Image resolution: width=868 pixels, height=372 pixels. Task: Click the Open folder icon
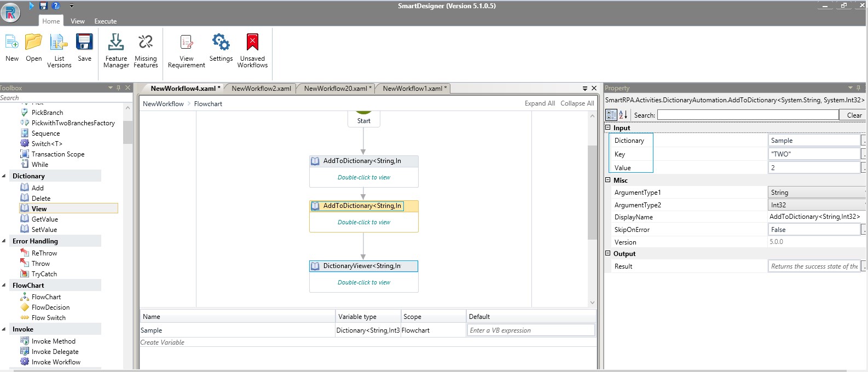pos(33,43)
